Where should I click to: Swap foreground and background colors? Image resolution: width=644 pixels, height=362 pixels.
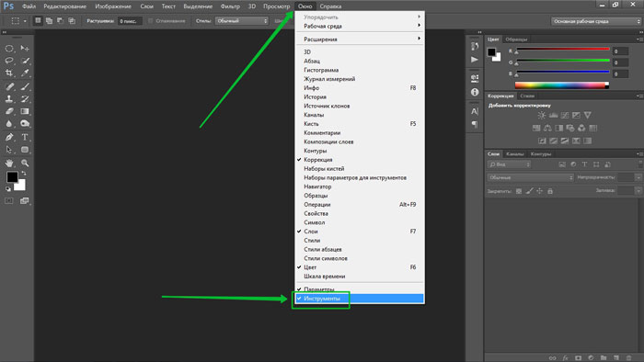tap(24, 174)
